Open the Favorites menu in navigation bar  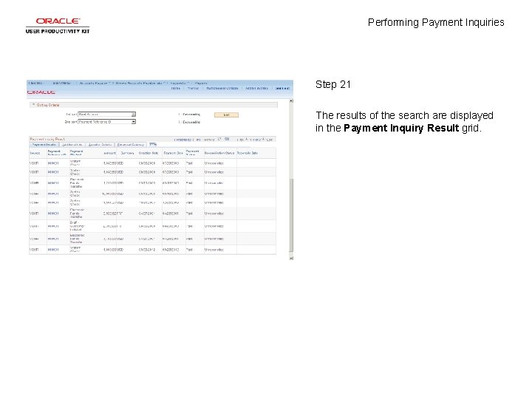[36, 83]
